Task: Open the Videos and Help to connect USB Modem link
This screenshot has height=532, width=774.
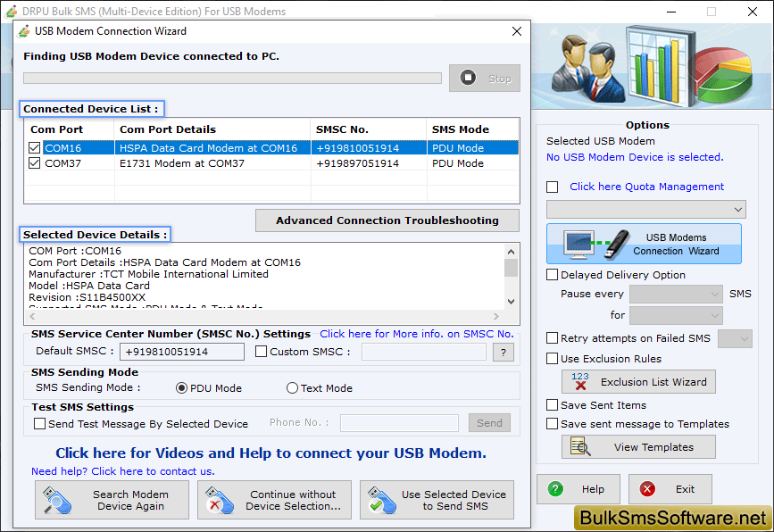Action: (x=270, y=453)
